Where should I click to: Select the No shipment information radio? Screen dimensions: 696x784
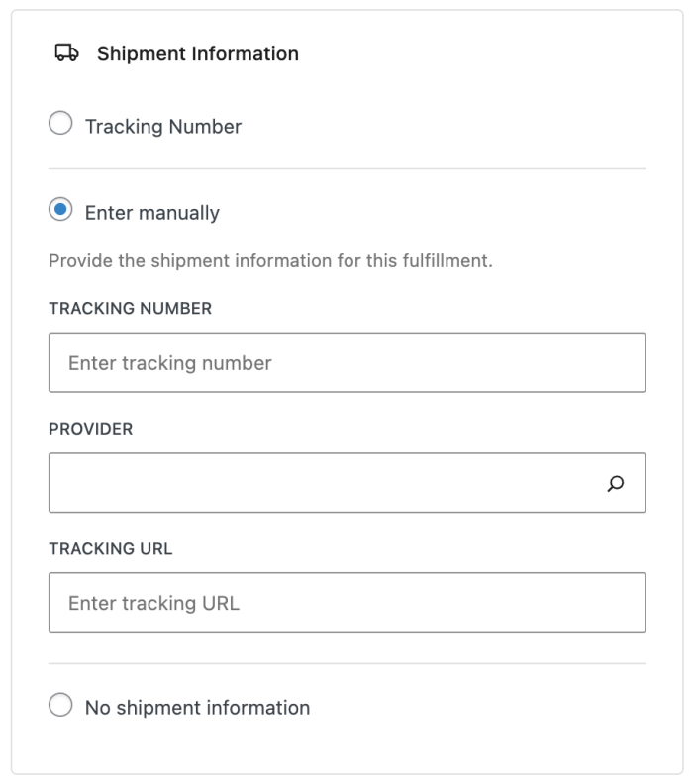(60, 706)
